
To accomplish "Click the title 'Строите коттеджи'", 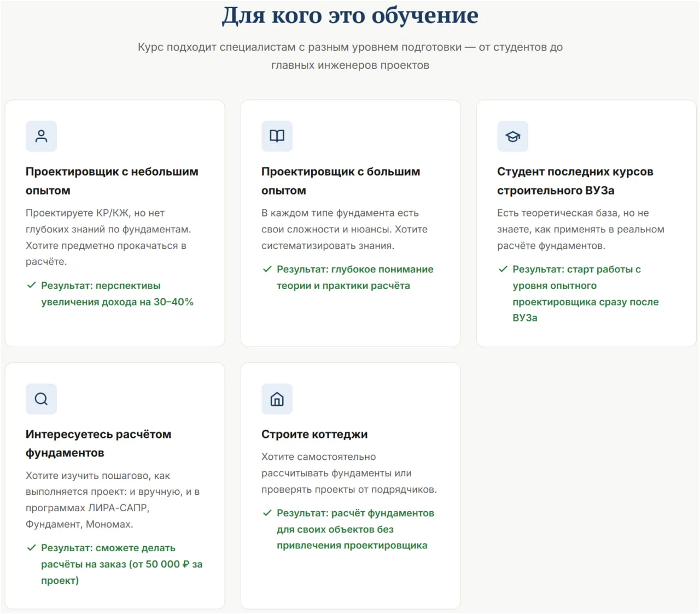I will [314, 434].
